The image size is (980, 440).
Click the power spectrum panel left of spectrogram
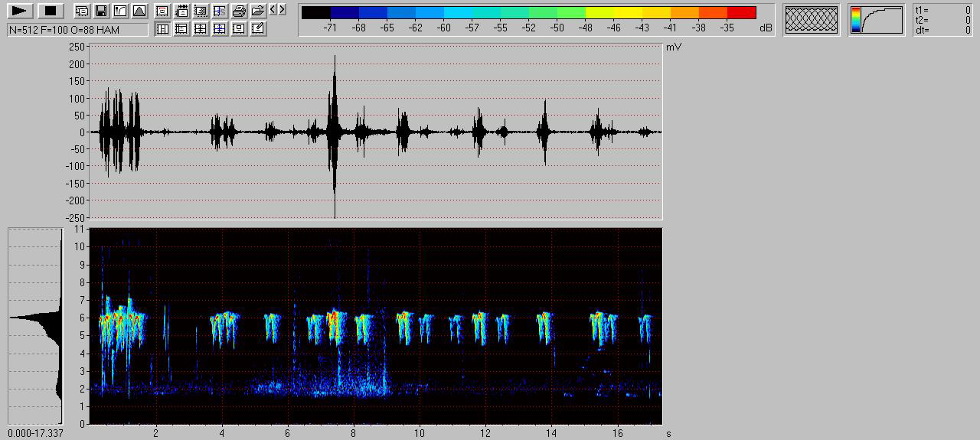[x=35, y=325]
